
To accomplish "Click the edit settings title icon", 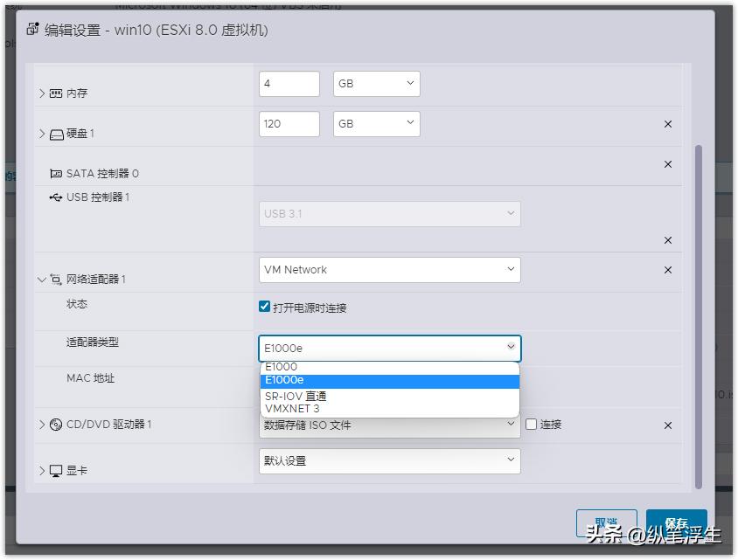I will pyautogui.click(x=32, y=29).
